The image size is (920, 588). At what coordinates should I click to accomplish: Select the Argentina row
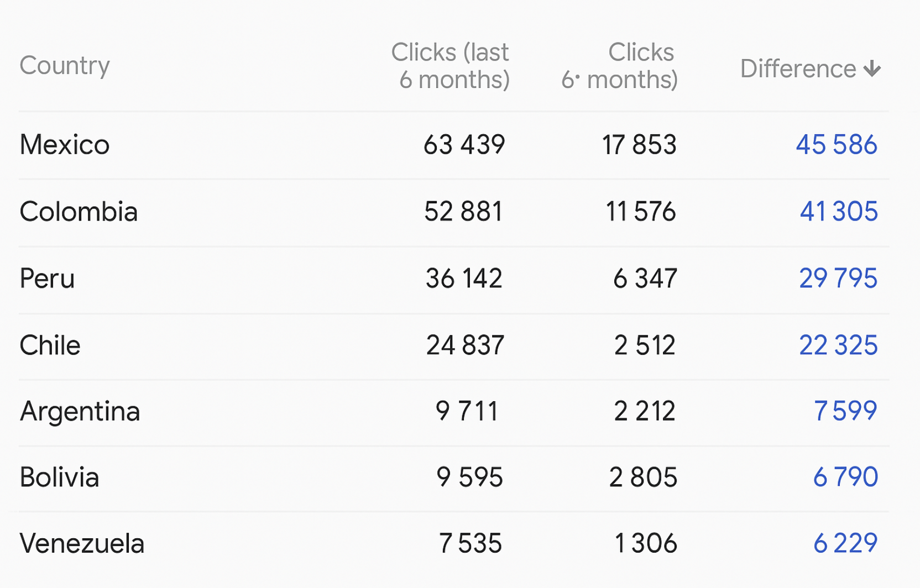click(x=80, y=412)
